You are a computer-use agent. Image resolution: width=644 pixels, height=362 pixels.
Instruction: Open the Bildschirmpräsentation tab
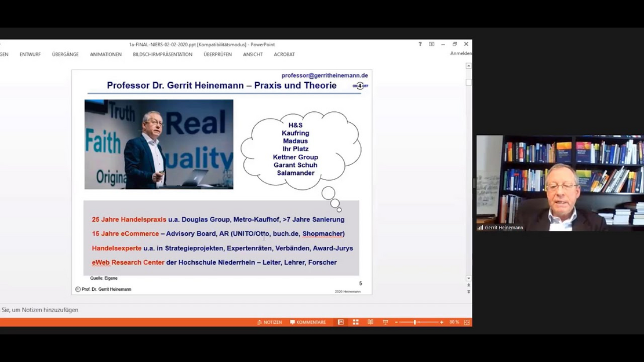(x=162, y=54)
